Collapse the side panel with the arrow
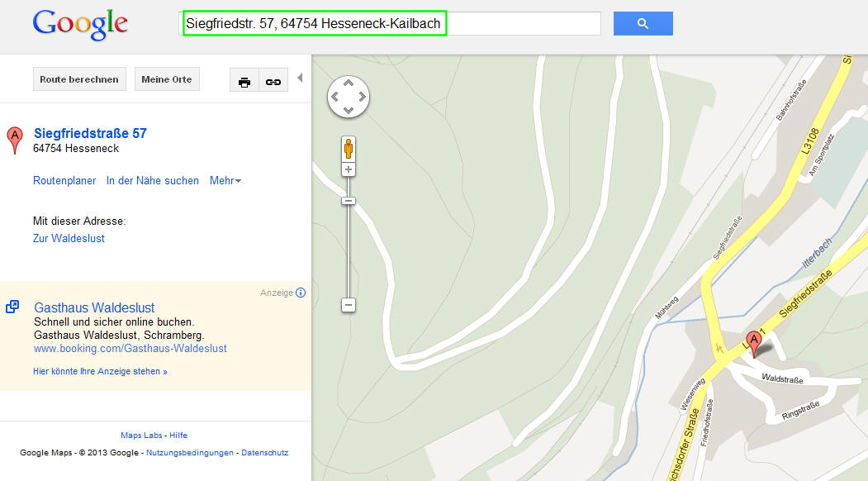Image resolution: width=868 pixels, height=481 pixels. [300, 79]
